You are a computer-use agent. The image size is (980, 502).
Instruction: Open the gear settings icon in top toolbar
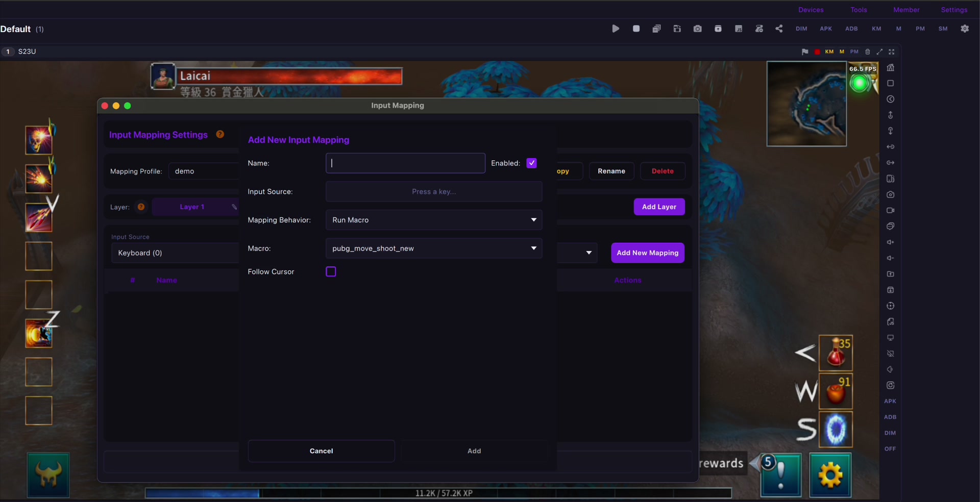(x=965, y=29)
